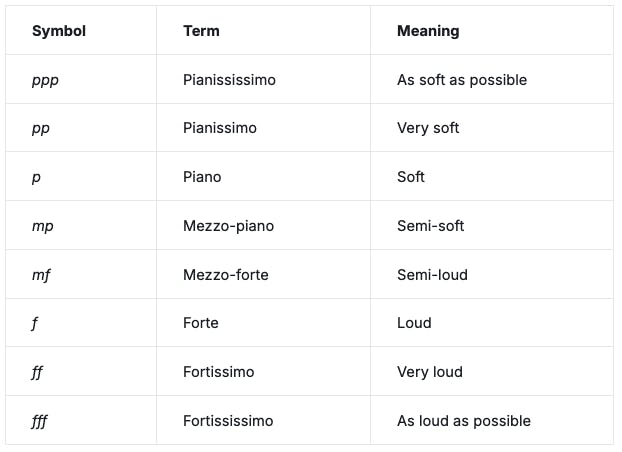Viewport: 622px width, 452px height.
Task: Click the Mezzo-piano term cell
Action: tap(228, 226)
